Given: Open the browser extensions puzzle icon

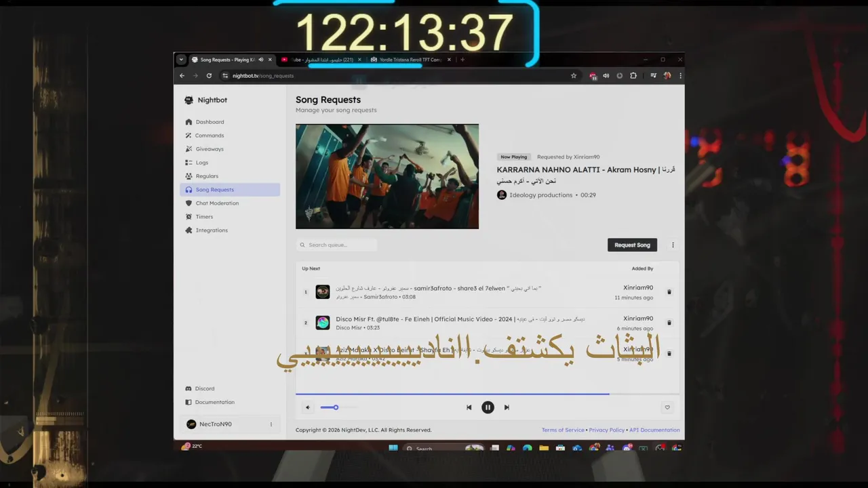Looking at the screenshot, I should 633,76.
